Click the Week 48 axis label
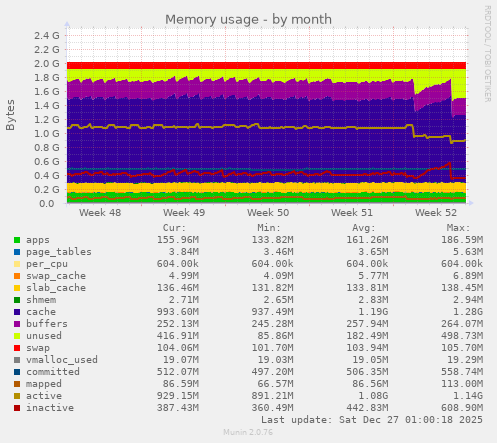 (x=100, y=213)
